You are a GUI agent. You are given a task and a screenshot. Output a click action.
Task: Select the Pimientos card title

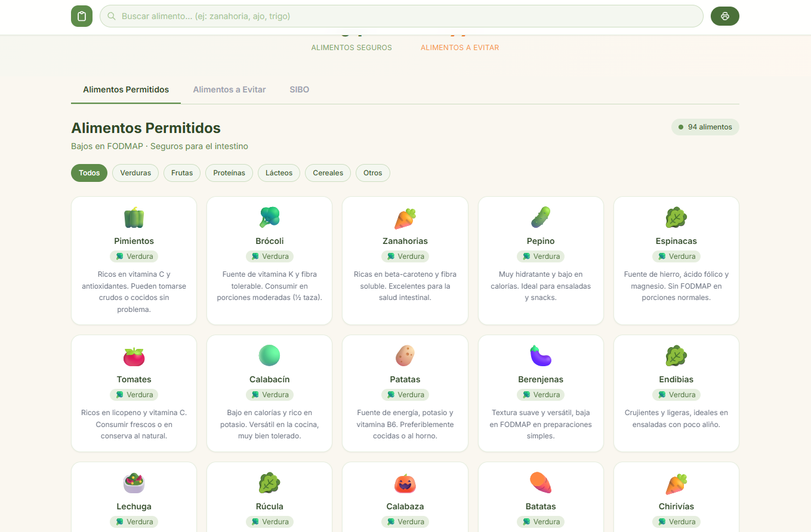[x=134, y=241]
